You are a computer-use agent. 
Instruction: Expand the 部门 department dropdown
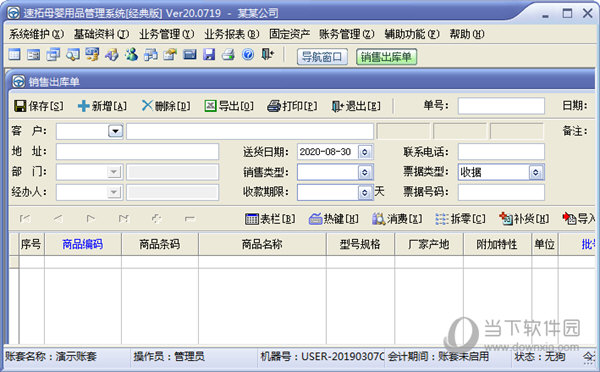pyautogui.click(x=114, y=172)
